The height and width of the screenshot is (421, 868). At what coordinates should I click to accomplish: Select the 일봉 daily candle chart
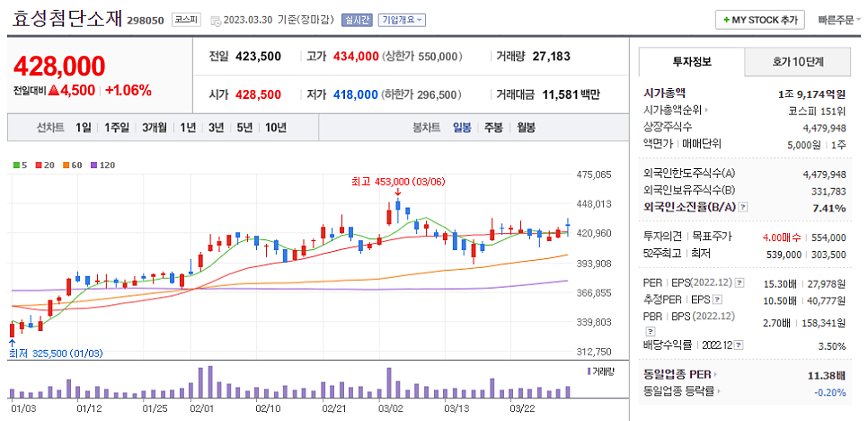coord(462,128)
